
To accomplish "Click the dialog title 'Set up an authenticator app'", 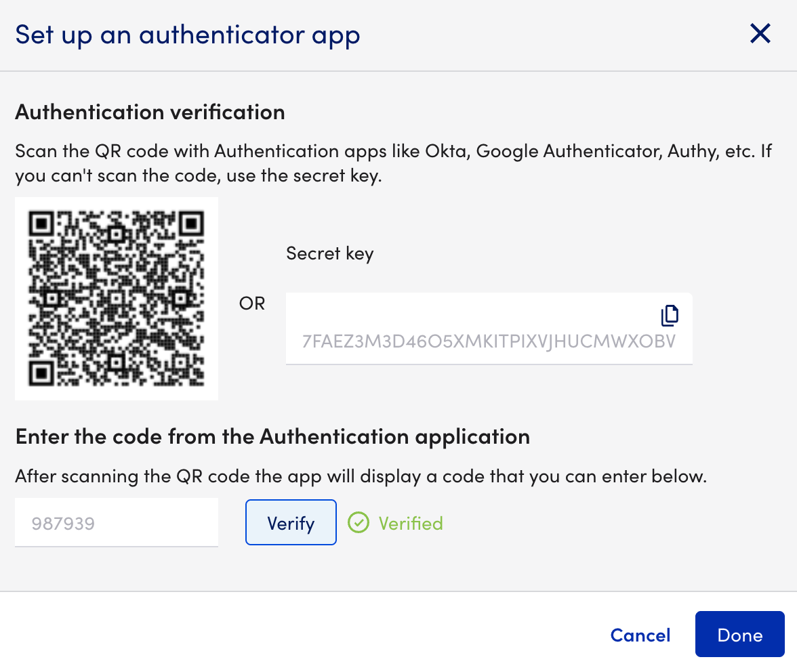I will 188,34.
